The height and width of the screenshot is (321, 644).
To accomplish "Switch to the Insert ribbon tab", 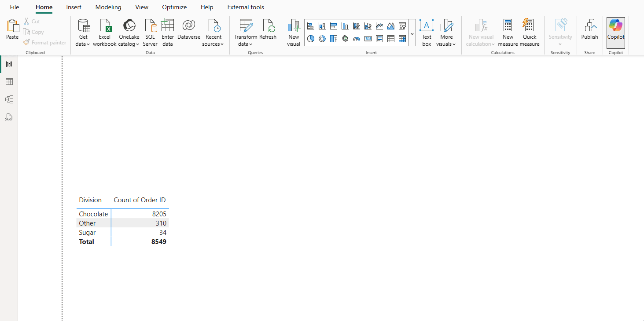I will point(74,7).
